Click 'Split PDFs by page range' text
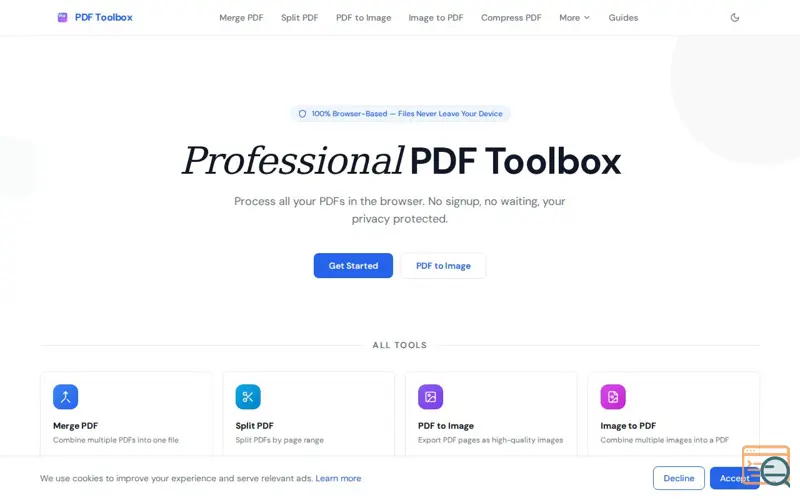Screen dimensions: 800x500 pyautogui.click(x=280, y=440)
